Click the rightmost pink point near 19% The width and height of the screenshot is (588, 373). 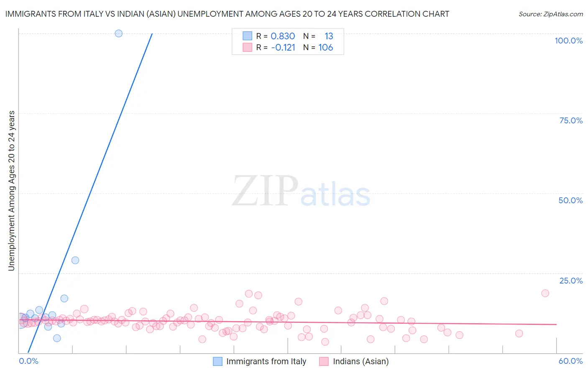coord(545,293)
